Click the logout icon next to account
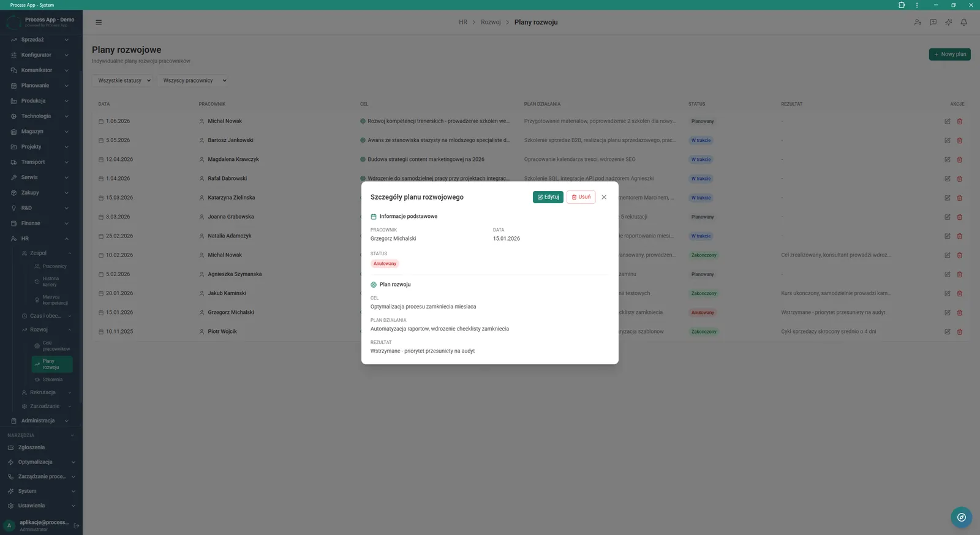This screenshot has width=980, height=535. point(77,526)
